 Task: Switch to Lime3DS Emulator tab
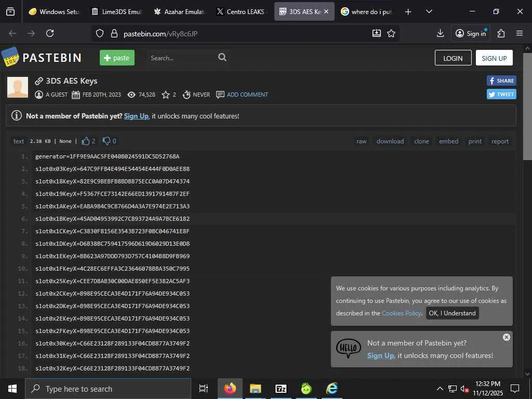[116, 12]
